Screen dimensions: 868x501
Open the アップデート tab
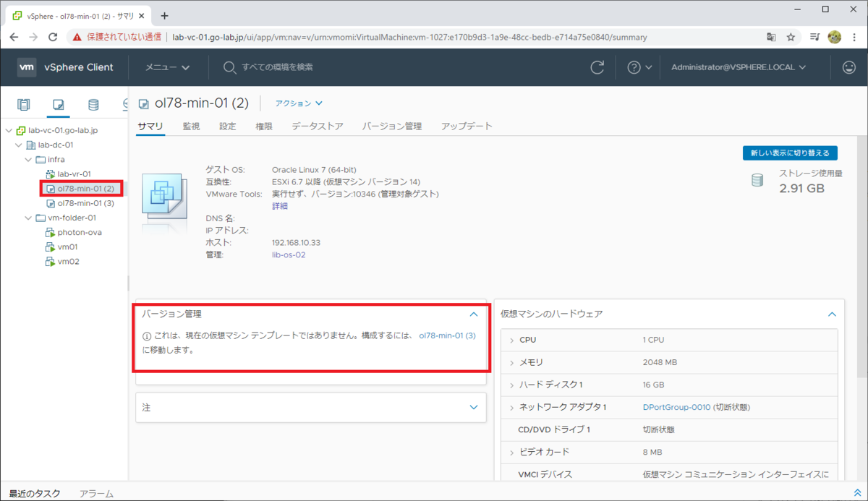click(467, 126)
